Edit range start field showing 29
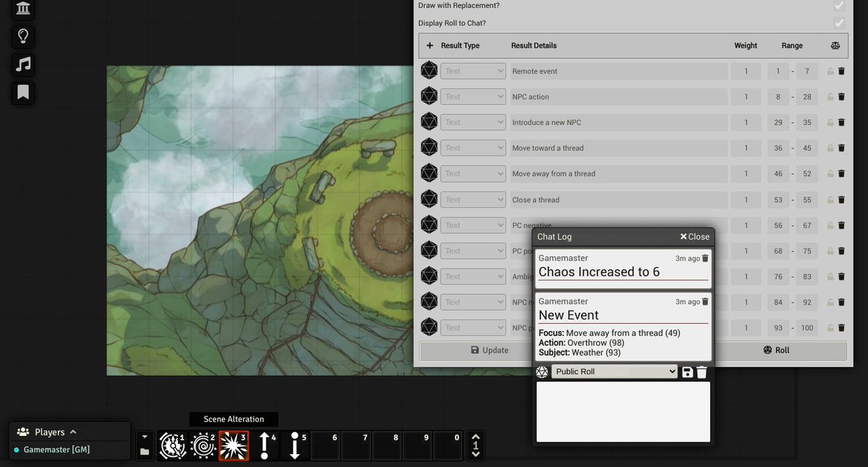Viewport: 868px width, 467px height. coord(778,122)
